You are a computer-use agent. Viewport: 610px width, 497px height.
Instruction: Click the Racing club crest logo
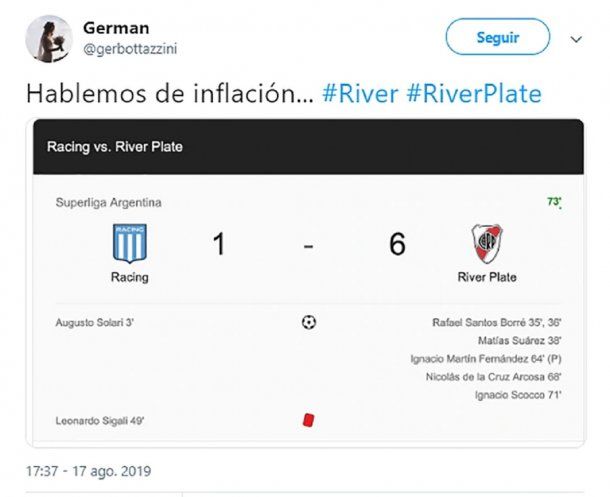click(130, 243)
